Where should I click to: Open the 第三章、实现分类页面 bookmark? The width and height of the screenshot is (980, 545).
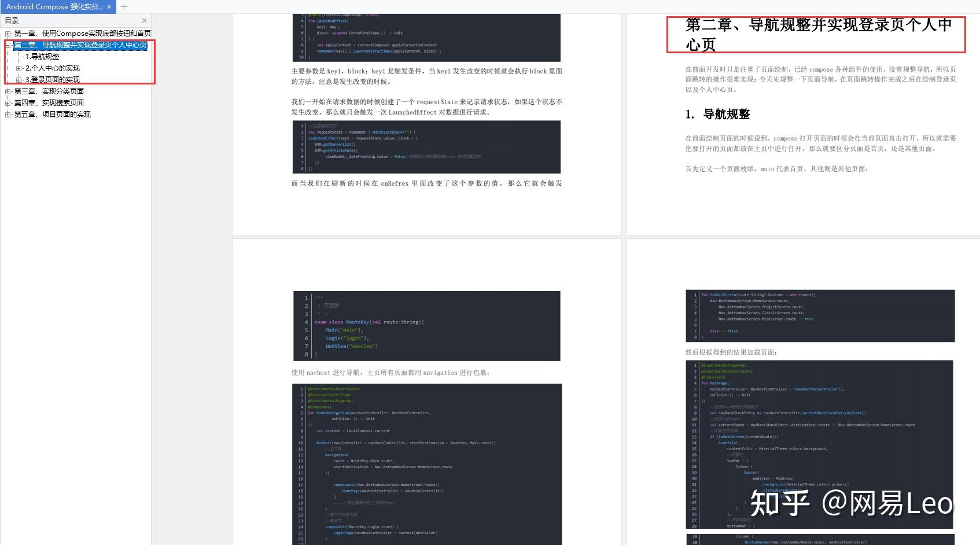[x=49, y=91]
